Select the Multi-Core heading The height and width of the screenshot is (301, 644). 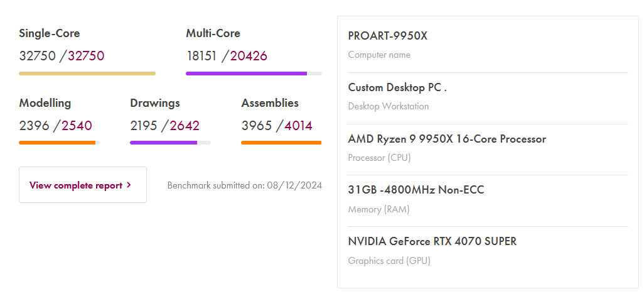pos(213,33)
